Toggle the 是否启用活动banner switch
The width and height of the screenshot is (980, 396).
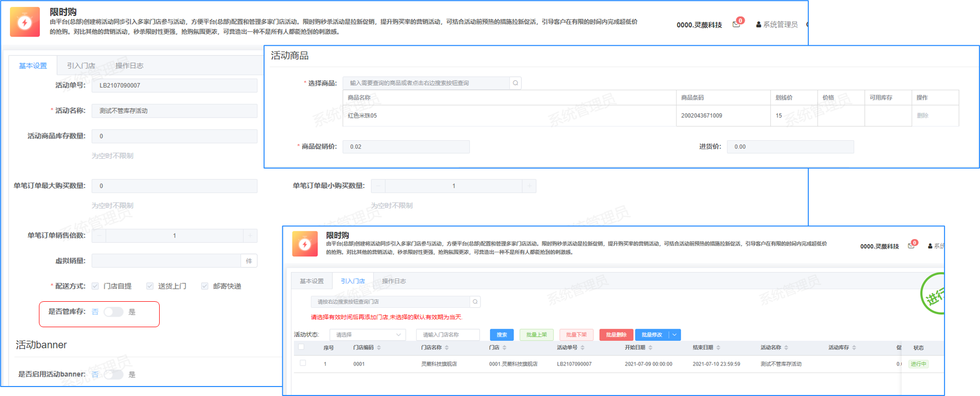pyautogui.click(x=113, y=375)
